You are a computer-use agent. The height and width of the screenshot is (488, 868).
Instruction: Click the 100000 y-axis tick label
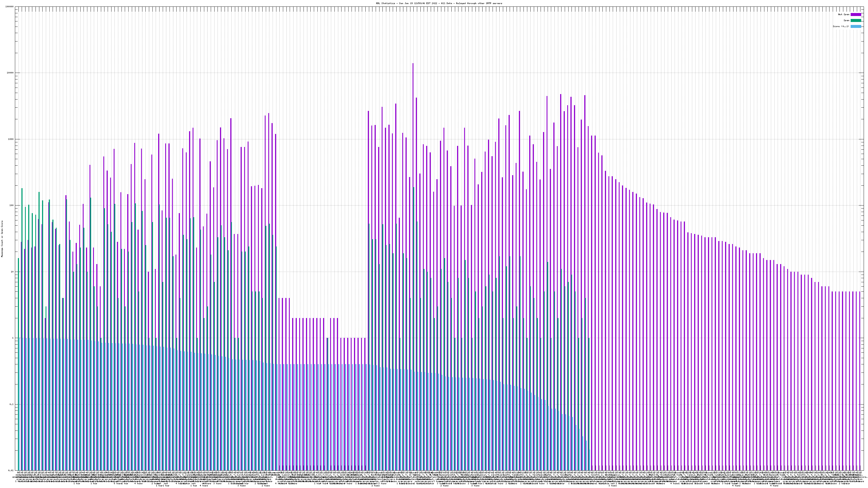point(9,7)
